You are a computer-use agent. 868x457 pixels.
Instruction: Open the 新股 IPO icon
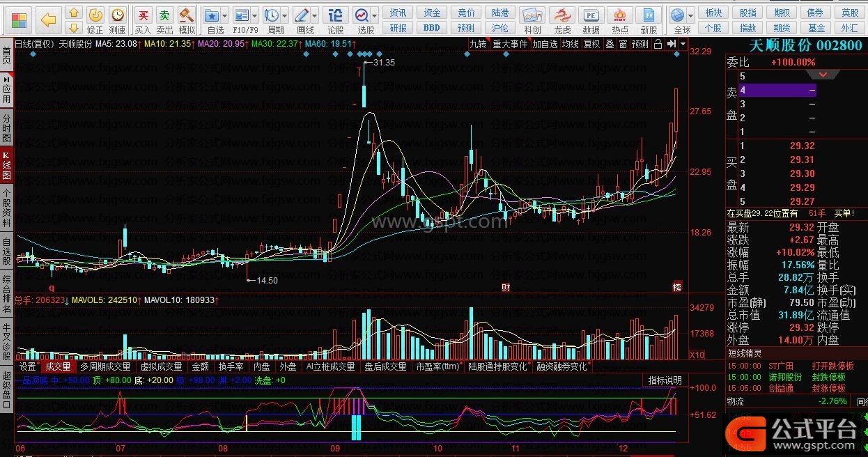(649, 15)
